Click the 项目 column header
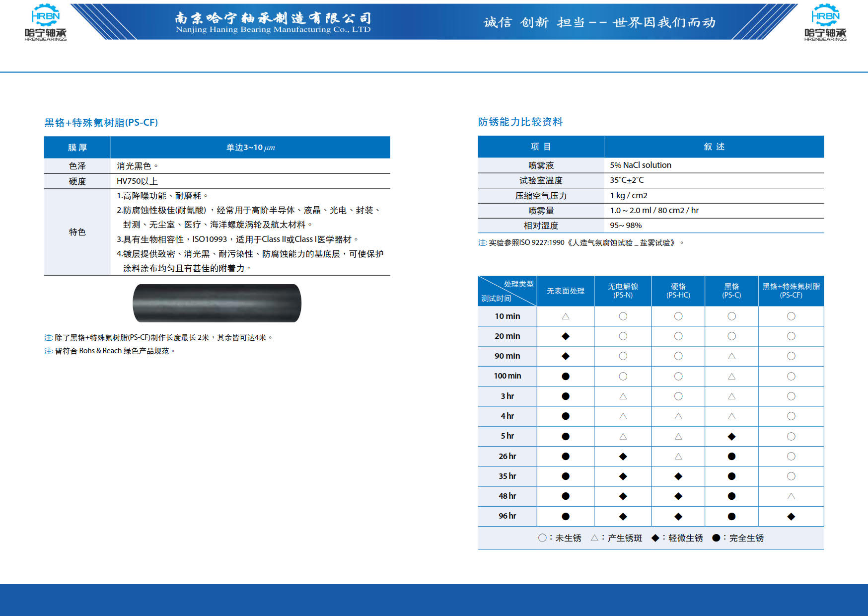Viewport: 868px width, 616px height. [541, 147]
